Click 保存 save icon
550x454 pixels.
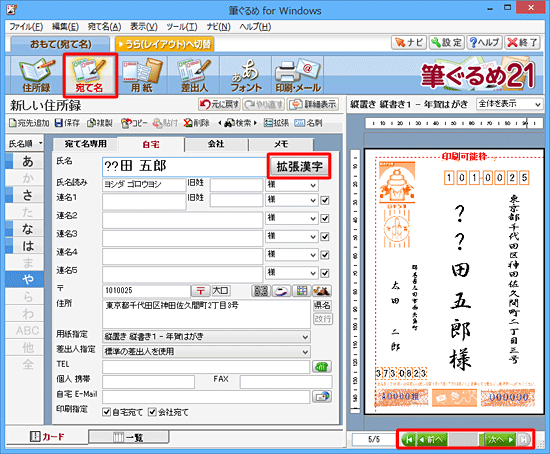point(67,123)
